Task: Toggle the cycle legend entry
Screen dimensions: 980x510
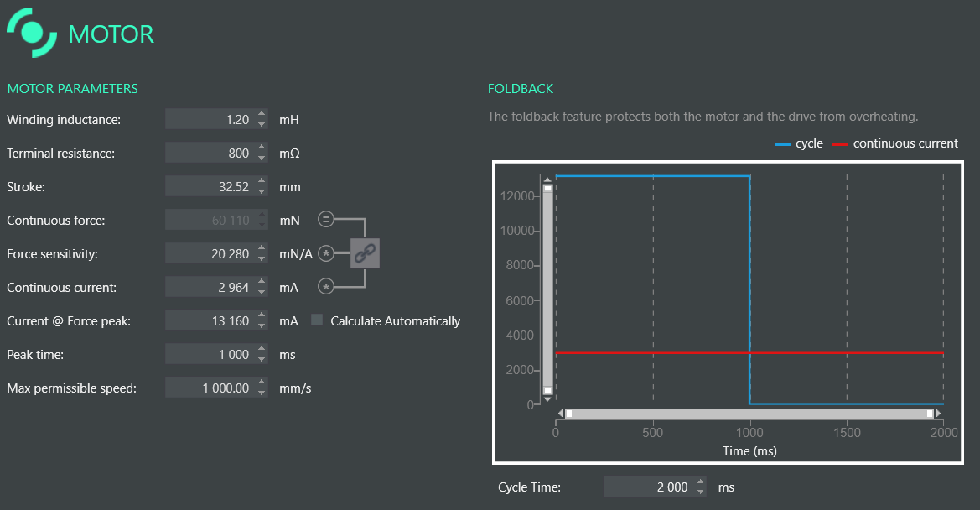Action: point(799,143)
